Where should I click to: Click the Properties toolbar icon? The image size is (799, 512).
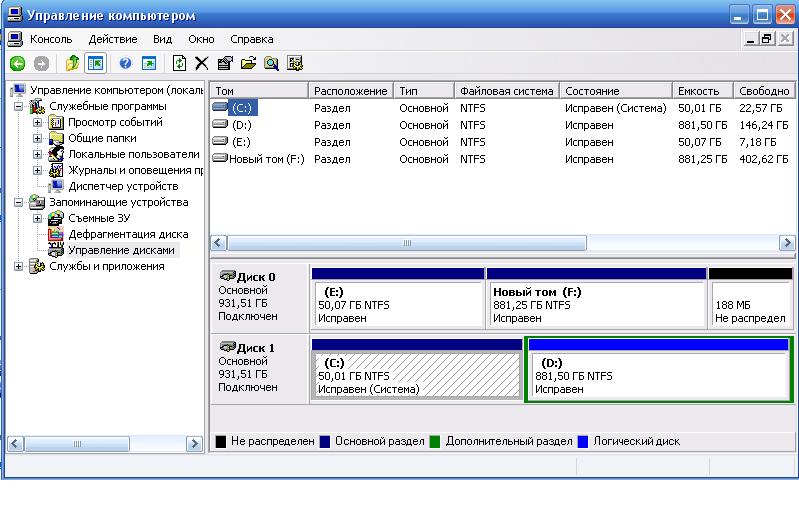pyautogui.click(x=225, y=63)
